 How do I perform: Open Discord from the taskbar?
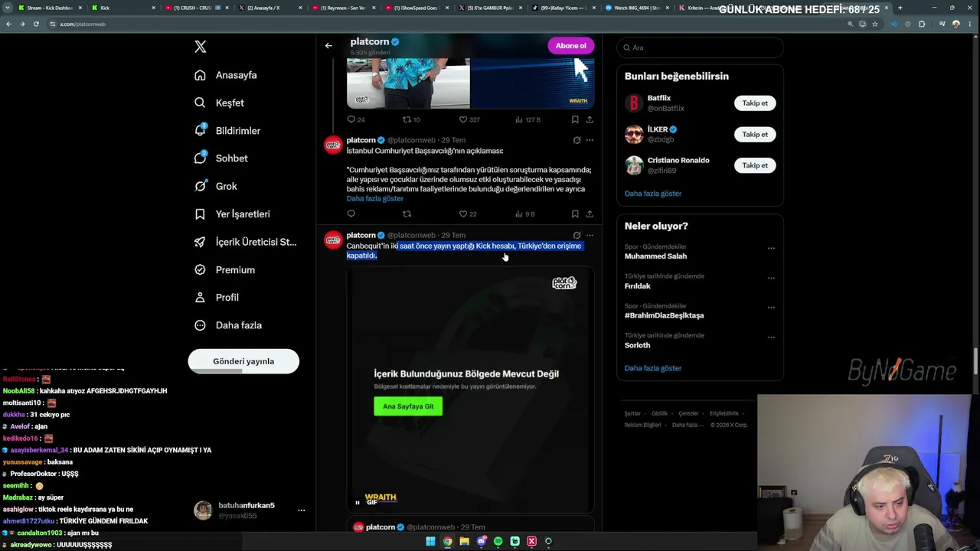(481, 542)
